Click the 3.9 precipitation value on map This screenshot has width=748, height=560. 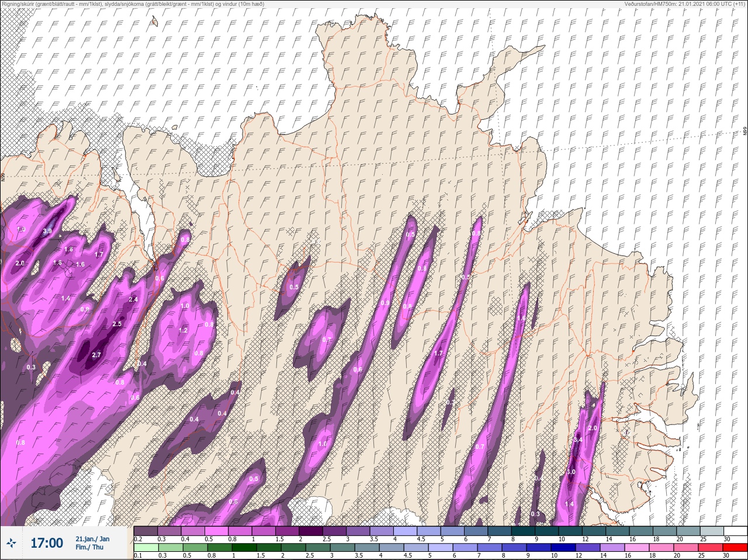[47, 231]
